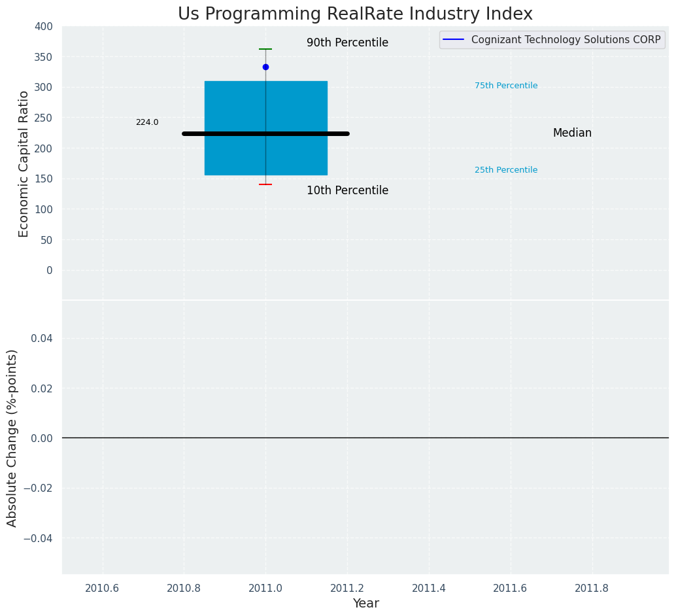Click the 224.0 median value label
Image resolution: width=676 pixels, height=616 pixels.
pos(147,122)
